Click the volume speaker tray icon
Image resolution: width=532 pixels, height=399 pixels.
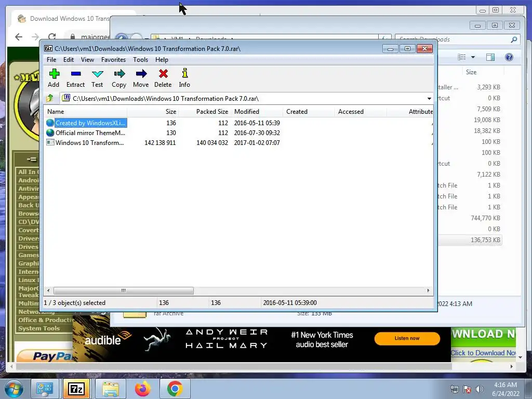click(x=479, y=389)
